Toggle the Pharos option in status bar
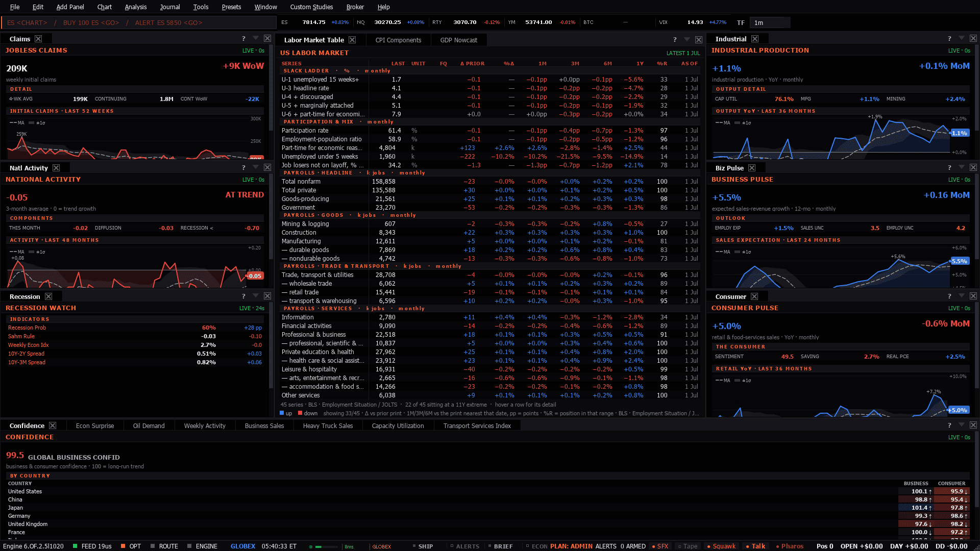The height and width of the screenshot is (551, 980). [x=790, y=546]
